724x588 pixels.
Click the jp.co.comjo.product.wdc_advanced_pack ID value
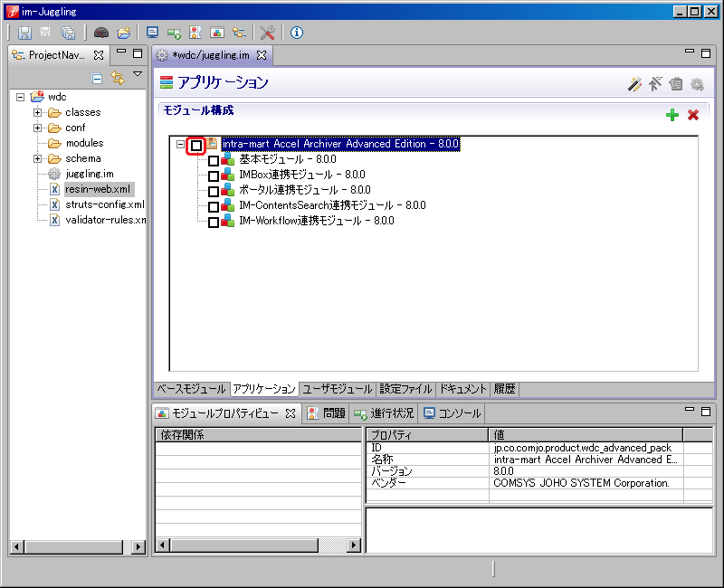pos(582,448)
